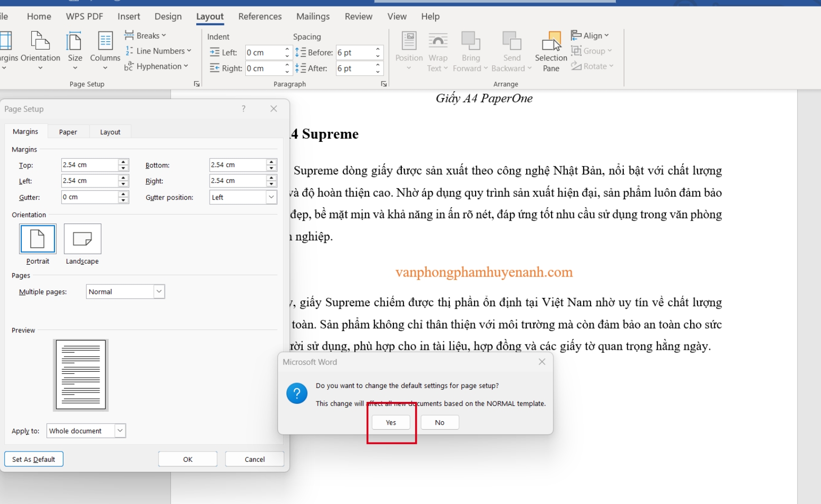This screenshot has height=504, width=821.
Task: Open the Breaks dropdown
Action: [145, 36]
